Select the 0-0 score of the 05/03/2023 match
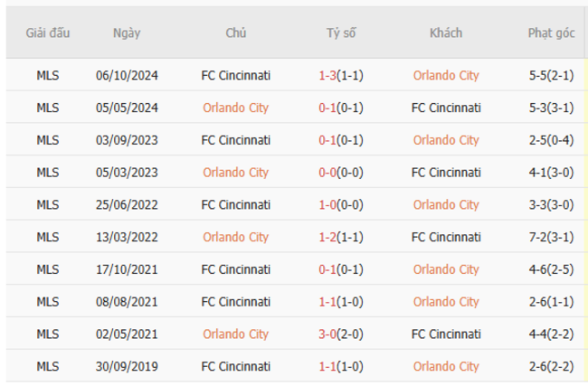The height and width of the screenshot is (386, 588). [x=327, y=173]
